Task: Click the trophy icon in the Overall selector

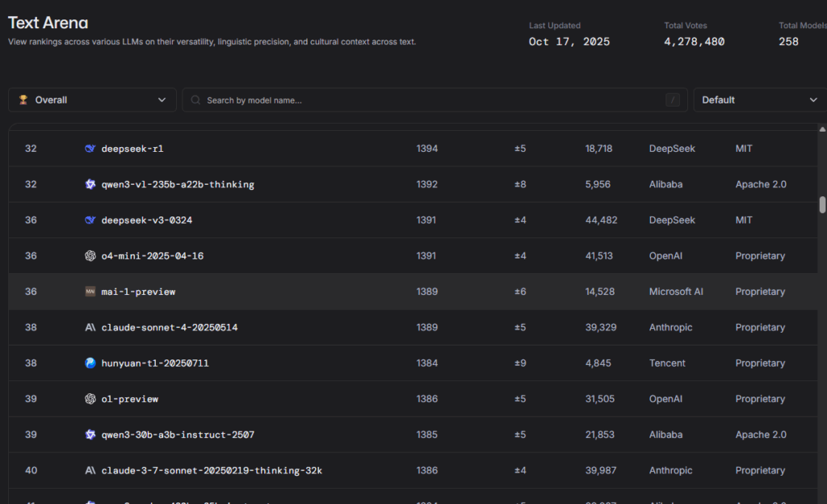Action: (23, 100)
